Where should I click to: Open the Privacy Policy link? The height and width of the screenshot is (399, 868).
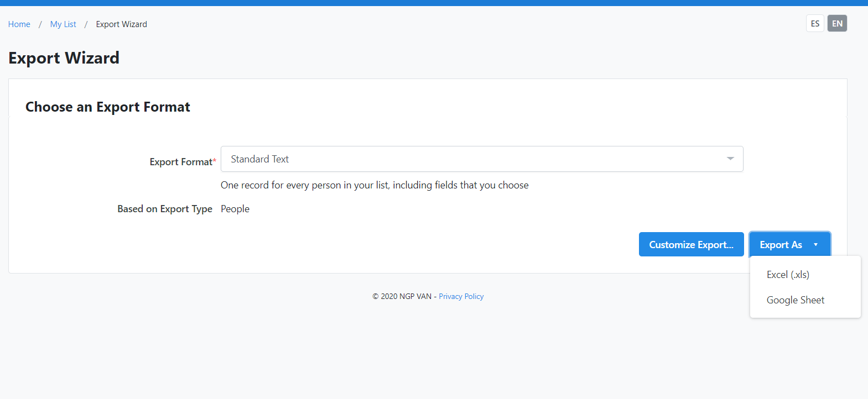(461, 297)
